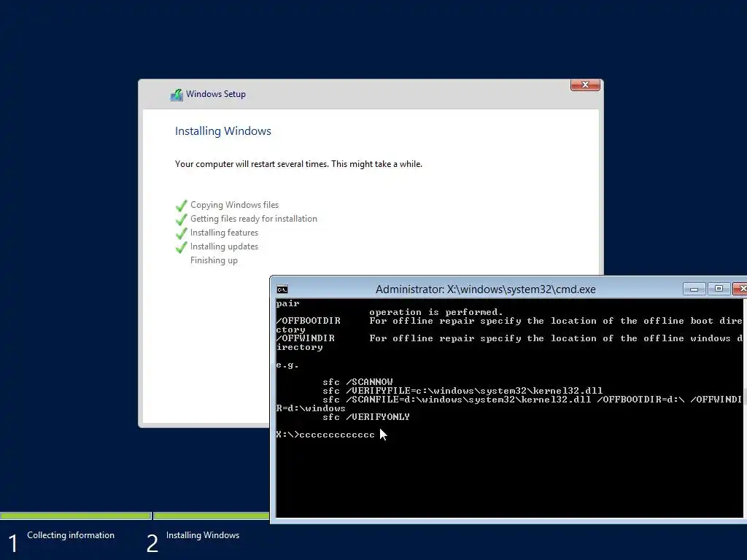Minimize the Administrator command prompt window

pyautogui.click(x=694, y=289)
